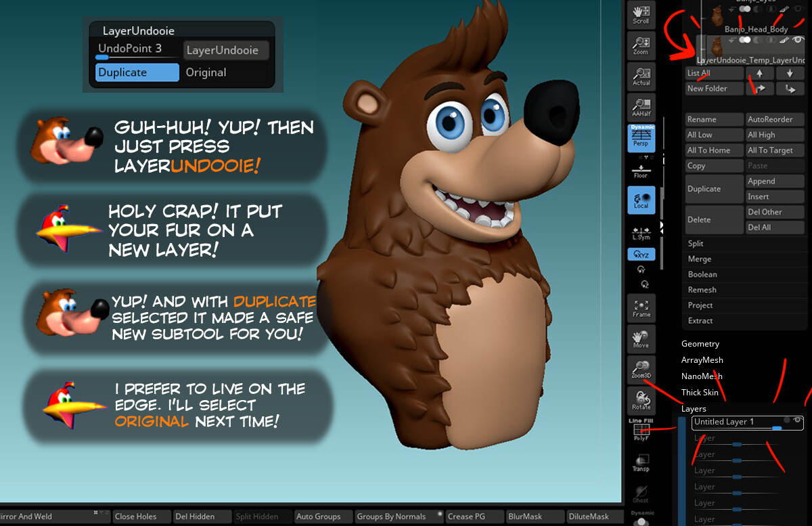Click the Append button

click(x=775, y=181)
